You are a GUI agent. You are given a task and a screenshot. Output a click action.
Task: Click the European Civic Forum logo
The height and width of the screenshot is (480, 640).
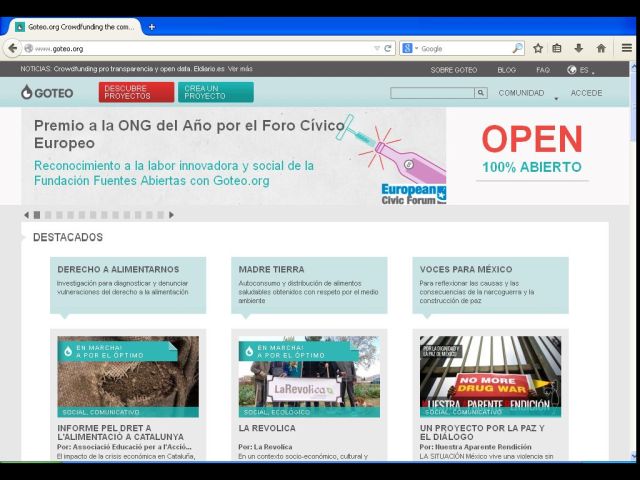click(x=413, y=194)
